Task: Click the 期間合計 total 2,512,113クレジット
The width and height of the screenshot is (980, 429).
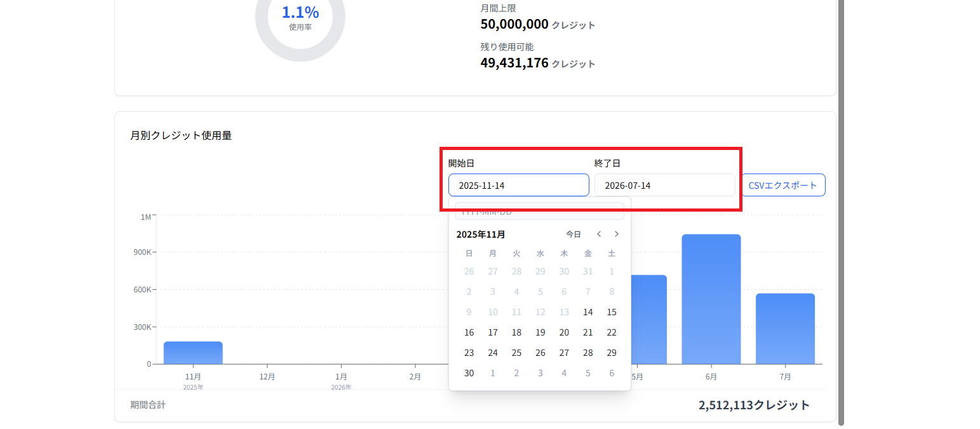Action: point(755,405)
